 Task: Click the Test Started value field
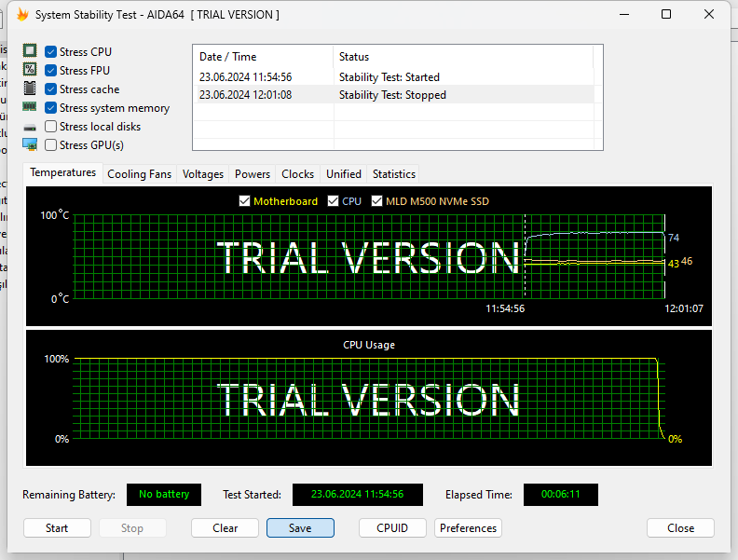coord(358,495)
